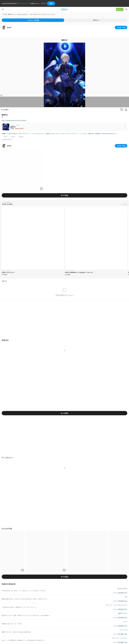The image size is (129, 644).
Task: Click ピクシブ百科事典で見る under Fate/GrandOrder
Action: [120, 593]
